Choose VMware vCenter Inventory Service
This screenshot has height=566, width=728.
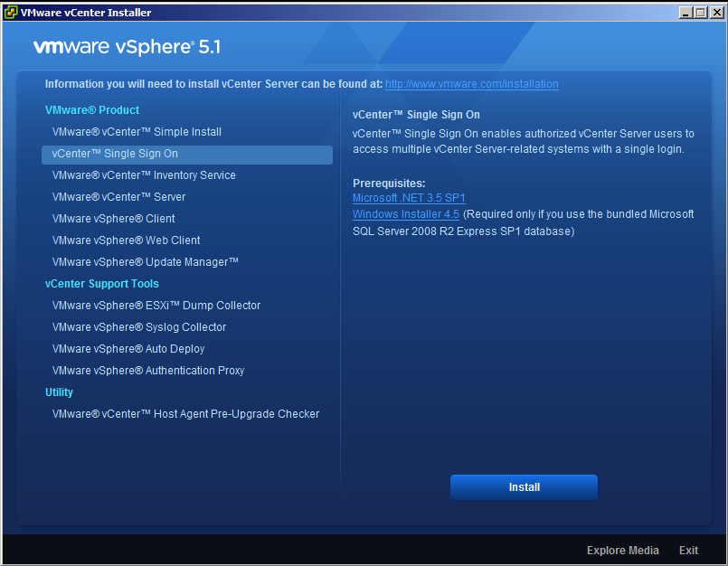(x=144, y=175)
